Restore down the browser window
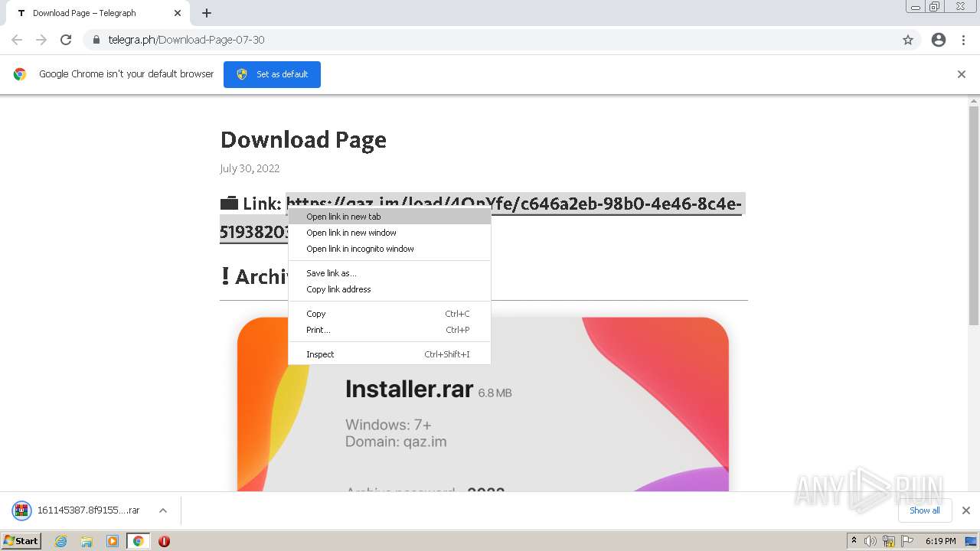This screenshot has height=551, width=980. click(935, 6)
